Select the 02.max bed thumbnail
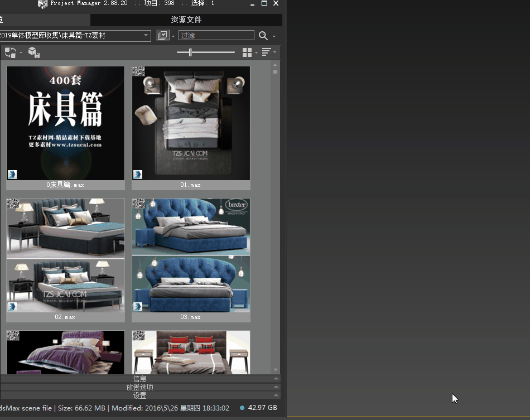Viewport: 530px width, 420px height. point(66,255)
